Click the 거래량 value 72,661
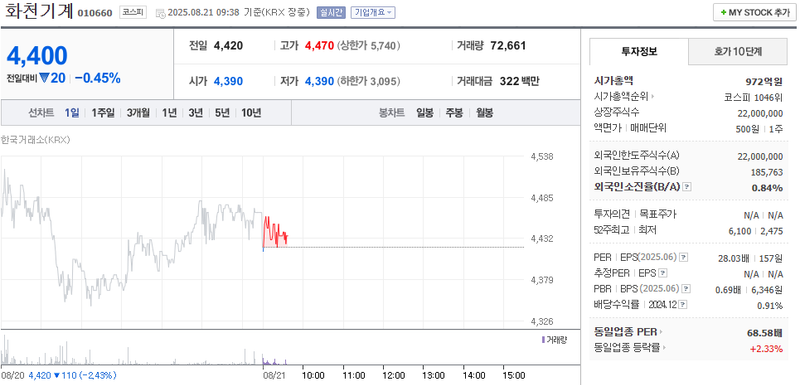Image resolution: width=800 pixels, height=385 pixels. pyautogui.click(x=508, y=46)
